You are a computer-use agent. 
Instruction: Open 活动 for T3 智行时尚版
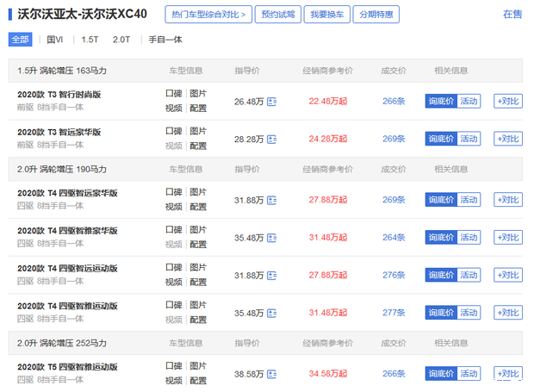[469, 101]
